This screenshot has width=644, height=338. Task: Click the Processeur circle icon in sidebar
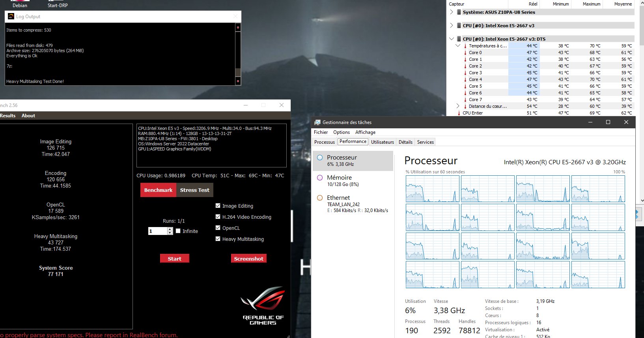[x=320, y=158]
